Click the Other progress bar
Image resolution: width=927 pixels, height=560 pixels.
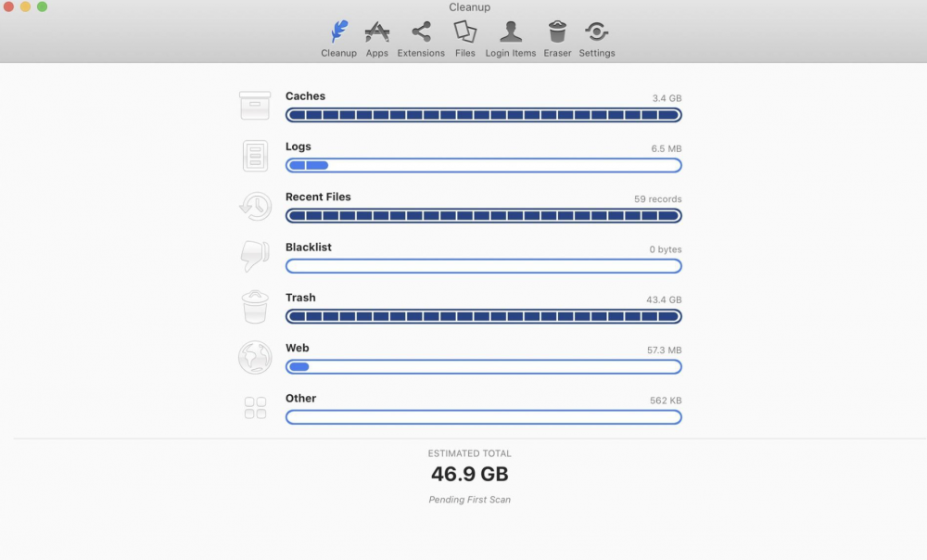click(x=484, y=417)
